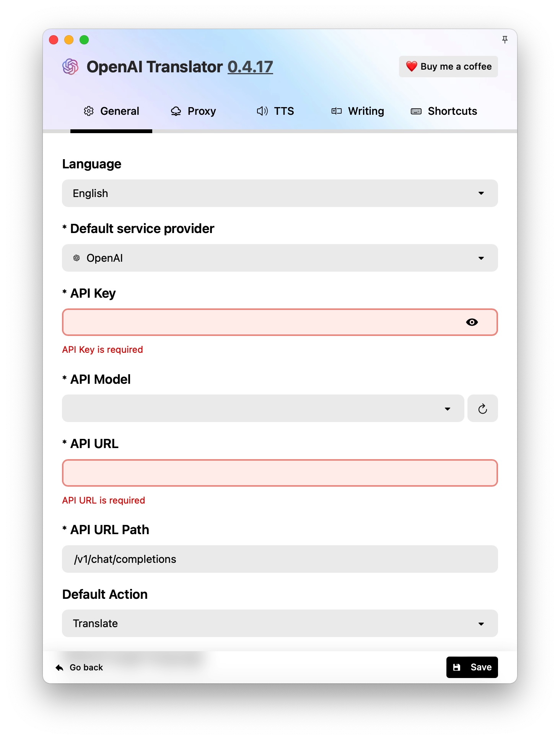Click the go back arrow icon
The width and height of the screenshot is (560, 740).
coord(59,667)
